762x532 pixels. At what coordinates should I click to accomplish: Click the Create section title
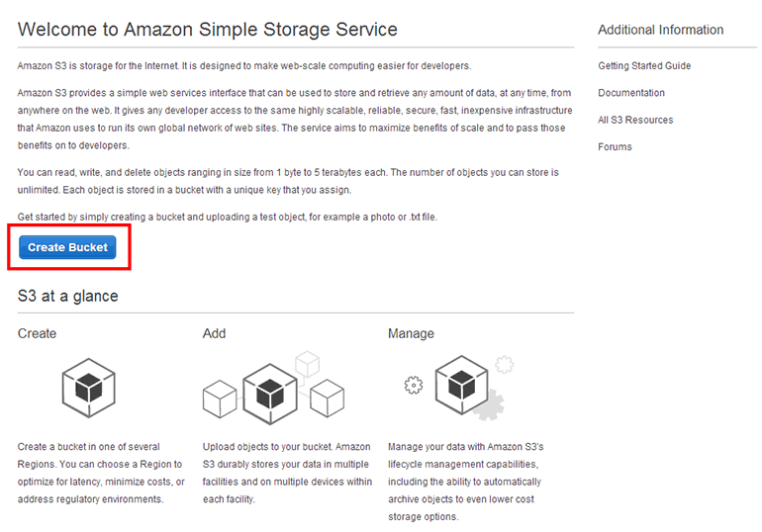coord(38,334)
